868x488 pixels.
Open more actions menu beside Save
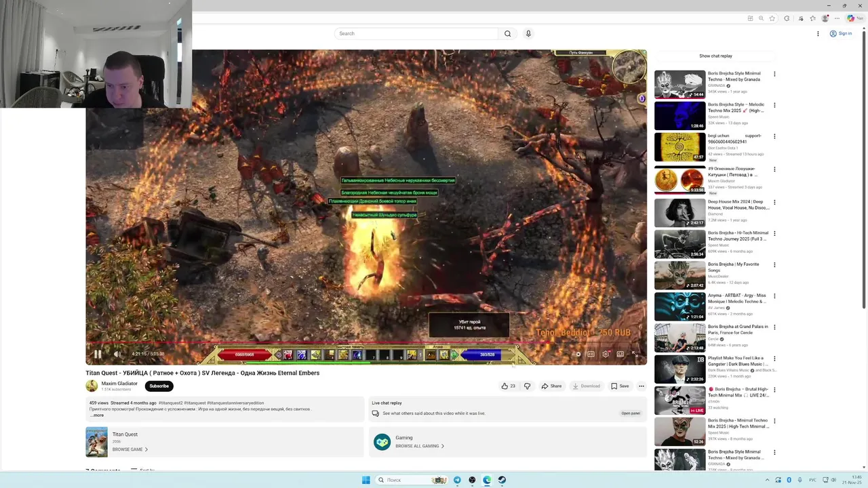click(x=641, y=386)
